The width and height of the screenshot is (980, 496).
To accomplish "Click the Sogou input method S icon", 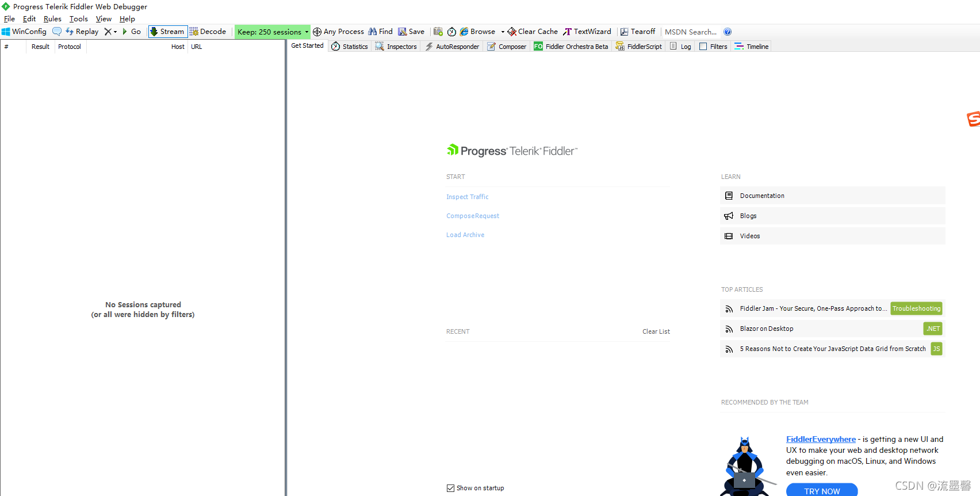I will tap(973, 119).
